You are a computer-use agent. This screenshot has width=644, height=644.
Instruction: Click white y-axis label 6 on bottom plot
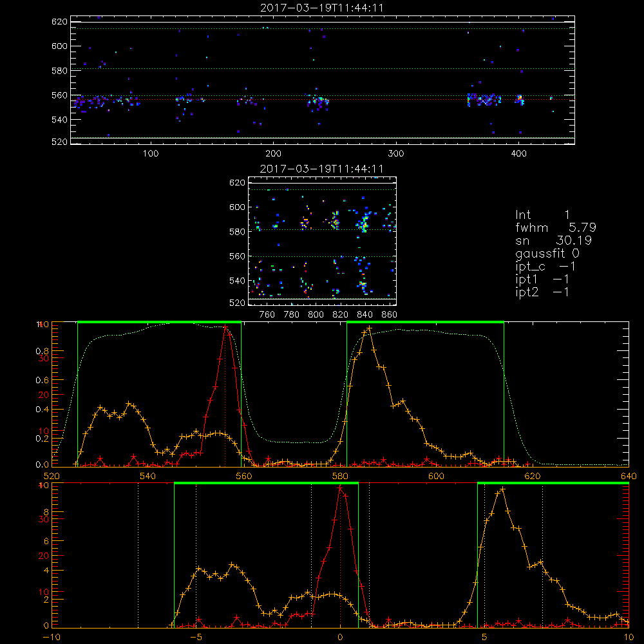(46, 542)
